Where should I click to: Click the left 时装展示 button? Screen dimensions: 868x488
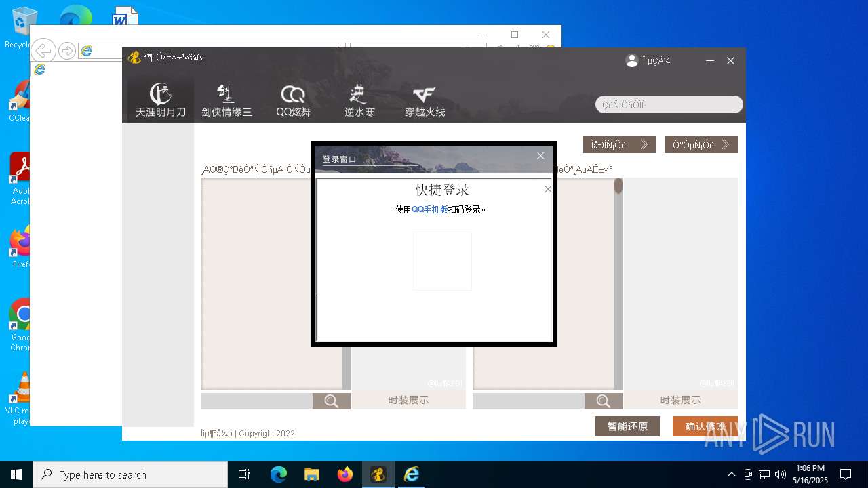coord(408,400)
